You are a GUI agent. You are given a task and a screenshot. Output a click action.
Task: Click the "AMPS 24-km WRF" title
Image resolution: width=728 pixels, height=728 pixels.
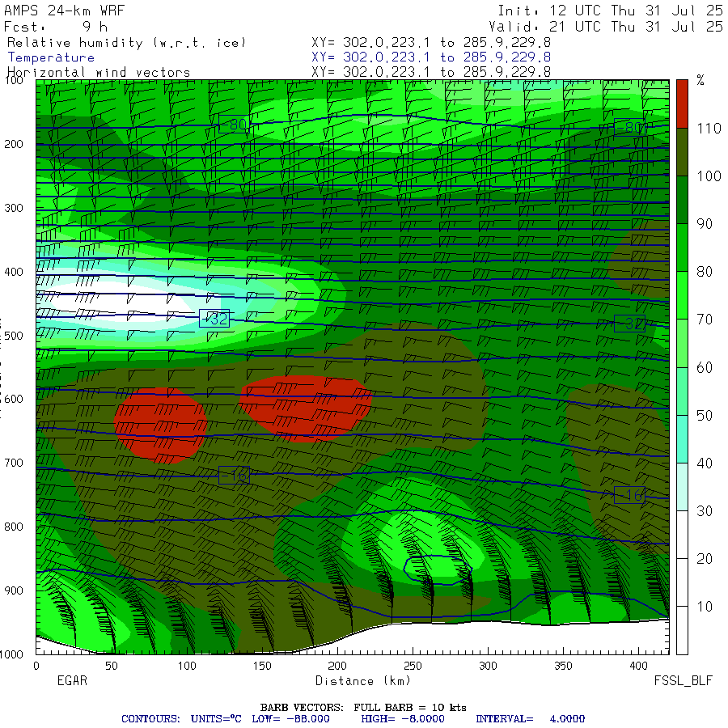click(64, 11)
